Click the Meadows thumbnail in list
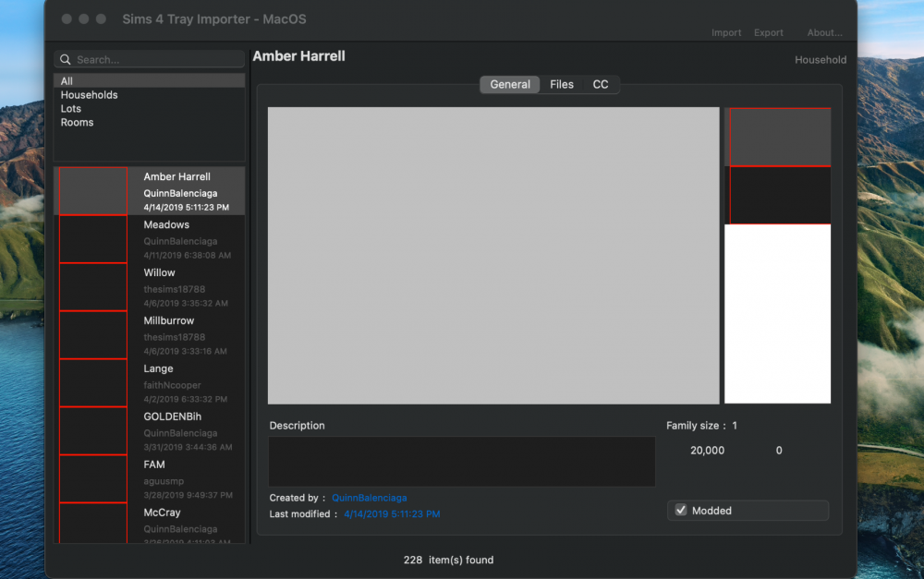The image size is (924, 579). [93, 239]
